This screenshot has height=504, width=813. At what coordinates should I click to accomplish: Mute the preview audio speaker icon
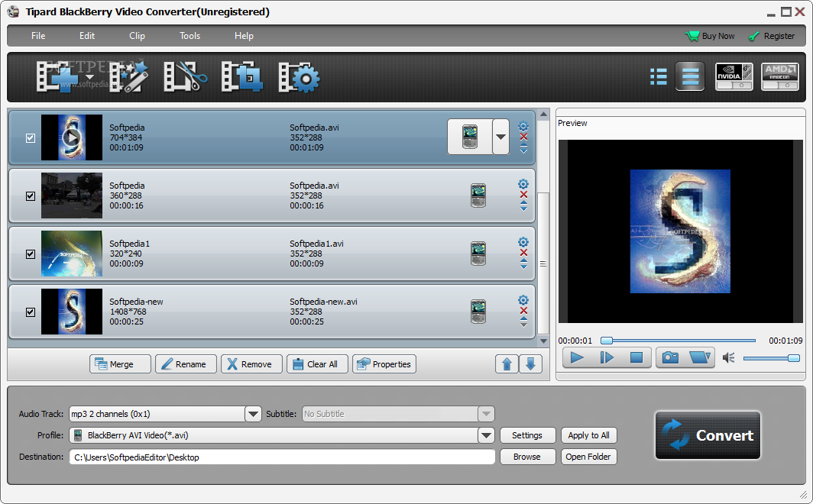[728, 358]
